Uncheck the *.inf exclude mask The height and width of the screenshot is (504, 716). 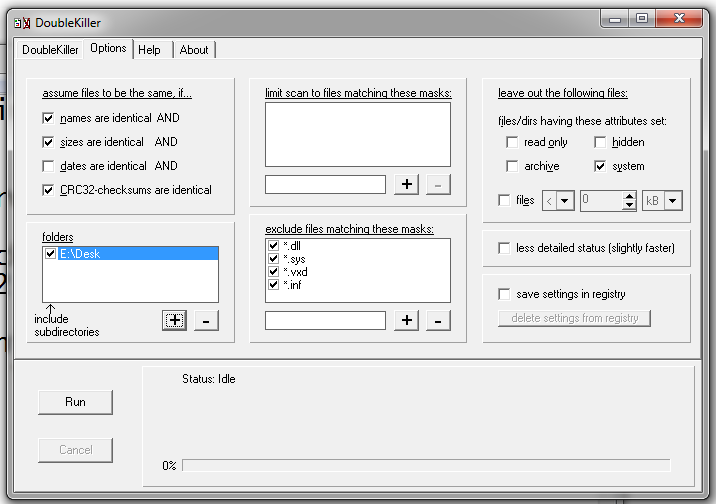click(x=274, y=285)
